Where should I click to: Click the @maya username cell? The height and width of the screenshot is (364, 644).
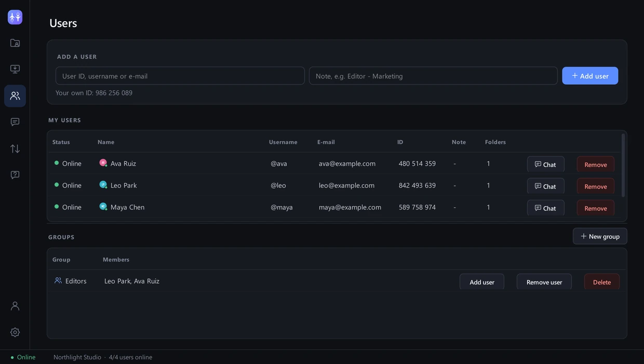pos(281,207)
